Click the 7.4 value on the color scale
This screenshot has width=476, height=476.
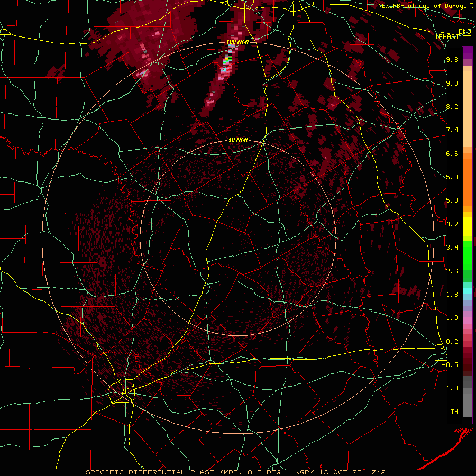point(452,130)
